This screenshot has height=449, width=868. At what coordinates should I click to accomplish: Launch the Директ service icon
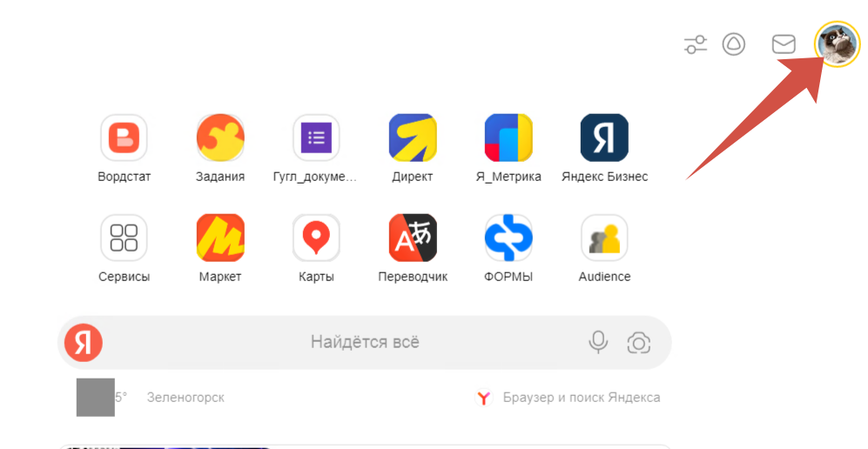click(413, 137)
